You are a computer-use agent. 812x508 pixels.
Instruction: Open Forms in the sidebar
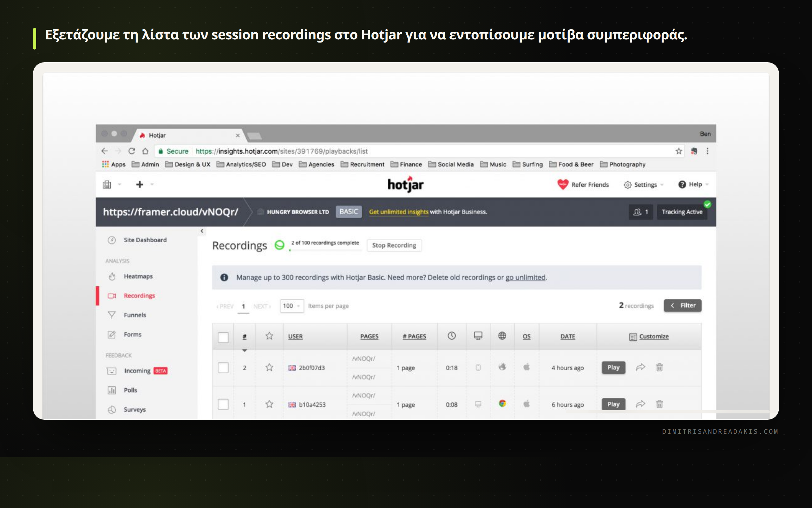tap(133, 335)
